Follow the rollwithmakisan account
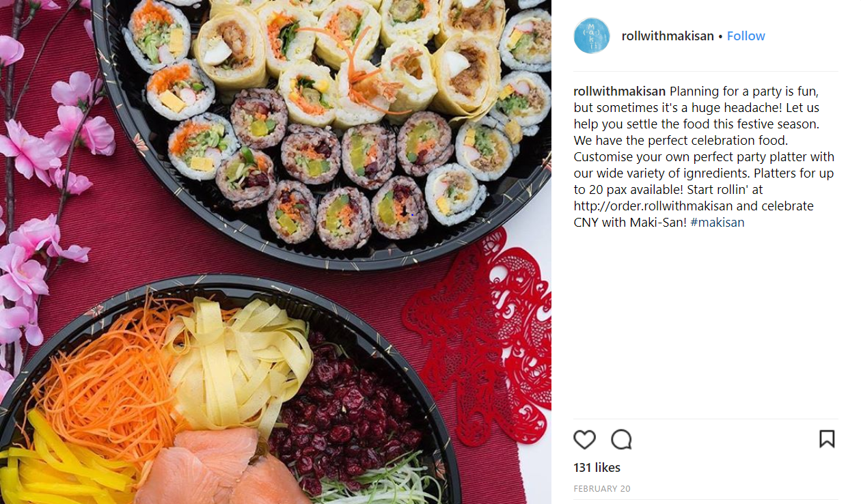Screen dimensions: 861x504 [746, 36]
